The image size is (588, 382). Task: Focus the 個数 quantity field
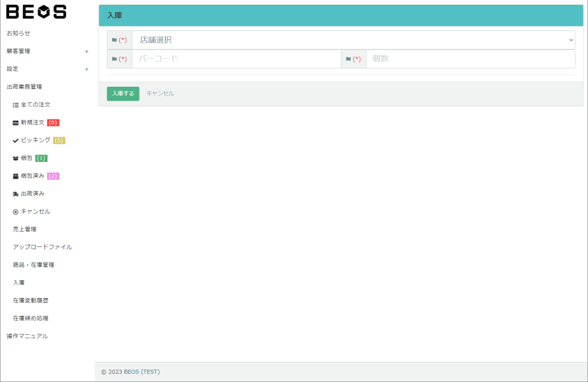click(470, 59)
